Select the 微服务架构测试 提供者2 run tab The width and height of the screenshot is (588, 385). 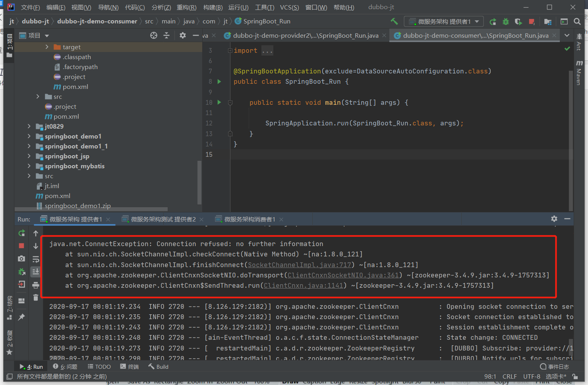pyautogui.click(x=163, y=219)
